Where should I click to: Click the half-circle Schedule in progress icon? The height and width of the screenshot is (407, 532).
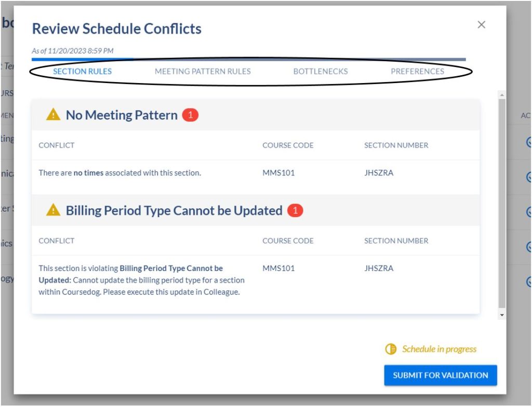[x=391, y=349]
